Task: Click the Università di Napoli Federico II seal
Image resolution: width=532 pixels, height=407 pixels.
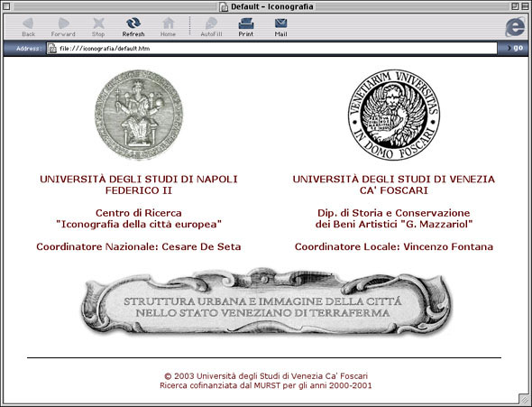Action: [139, 115]
